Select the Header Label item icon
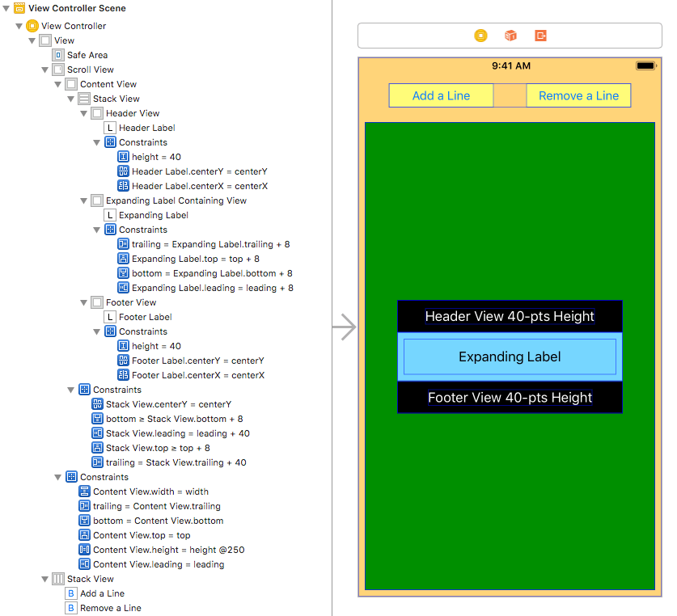The width and height of the screenshot is (677, 616). 110,128
